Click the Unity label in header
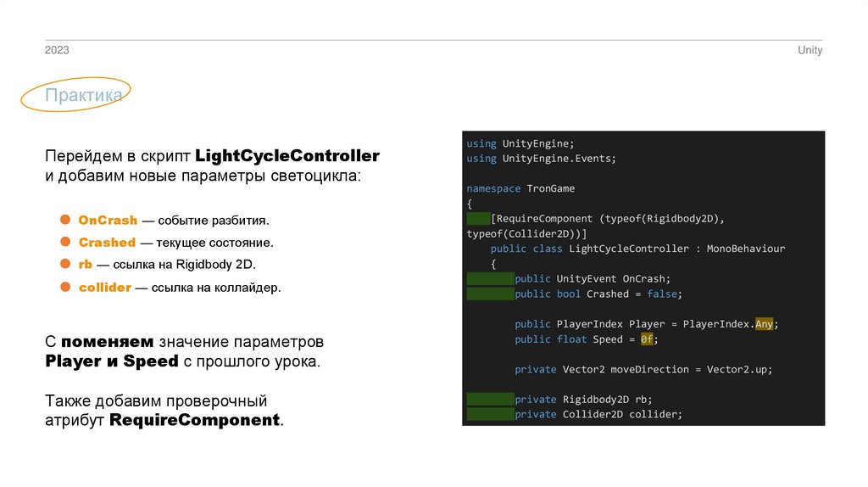 click(x=810, y=50)
